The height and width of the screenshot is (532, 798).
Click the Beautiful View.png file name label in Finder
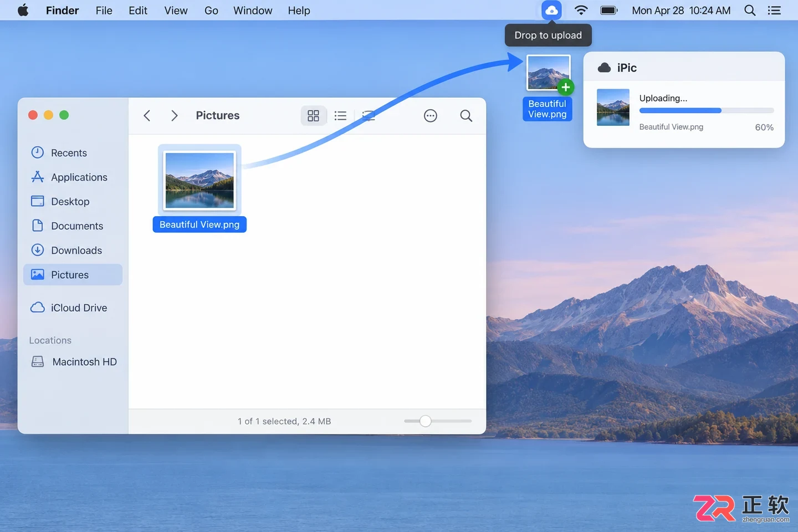click(199, 224)
